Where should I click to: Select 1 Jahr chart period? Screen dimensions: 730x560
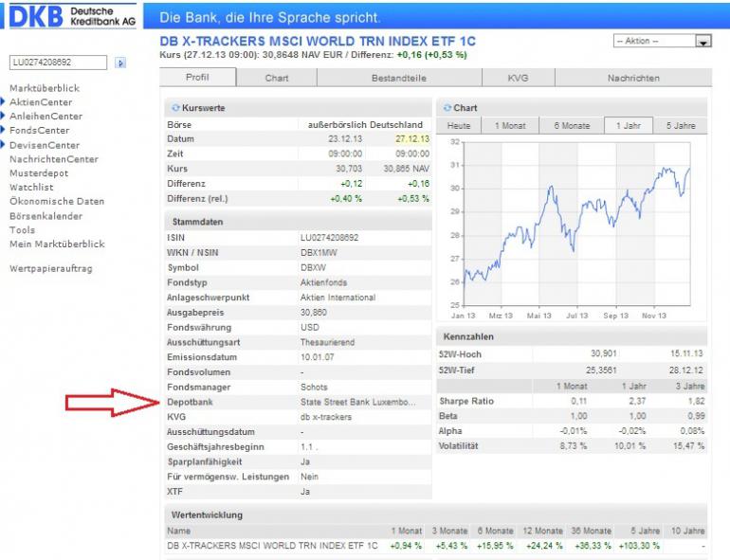click(x=629, y=126)
